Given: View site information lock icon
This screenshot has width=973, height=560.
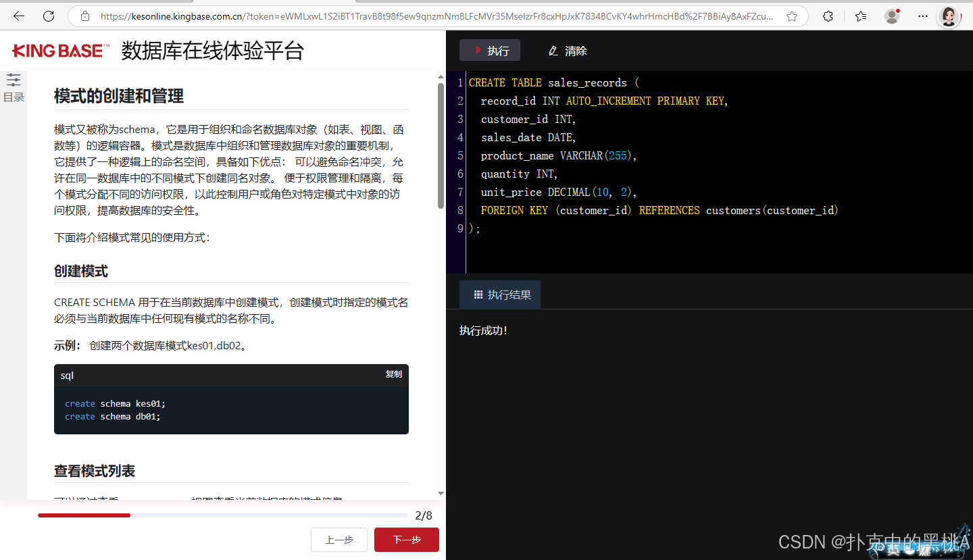Looking at the screenshot, I should [x=84, y=16].
